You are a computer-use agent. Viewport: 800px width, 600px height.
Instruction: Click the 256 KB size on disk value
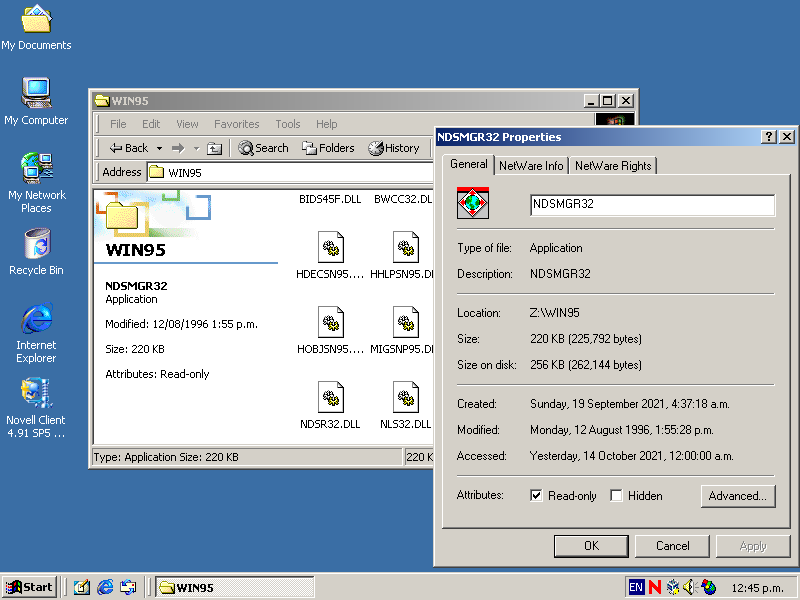click(x=586, y=365)
